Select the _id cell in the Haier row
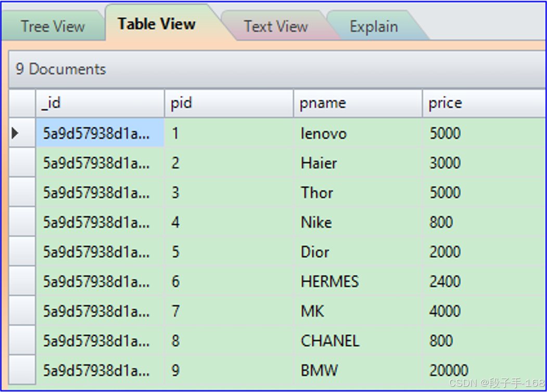The height and width of the screenshot is (392, 547). 100,162
